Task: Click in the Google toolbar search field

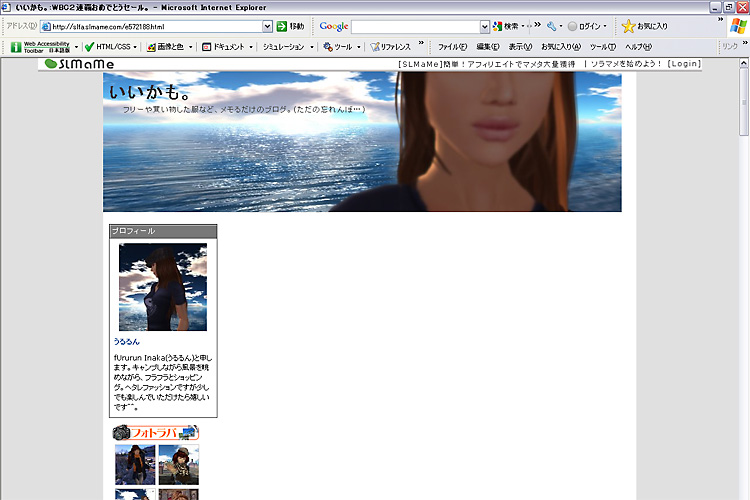Action: click(x=416, y=27)
